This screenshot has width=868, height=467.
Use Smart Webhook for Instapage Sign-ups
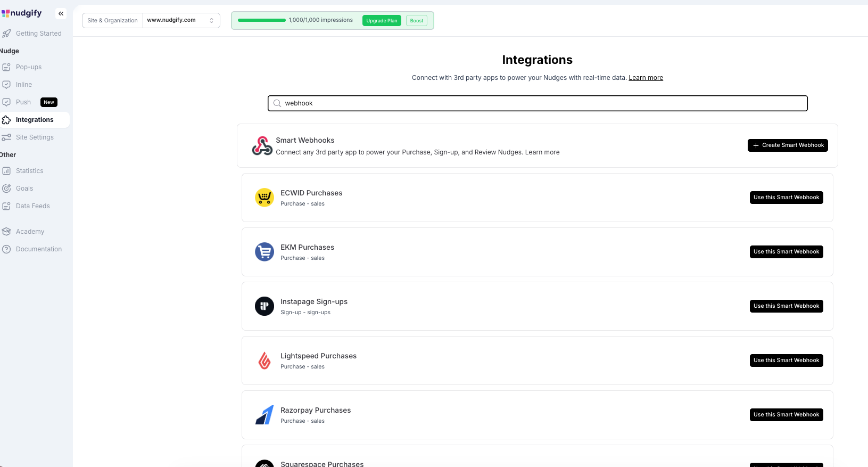coord(786,306)
